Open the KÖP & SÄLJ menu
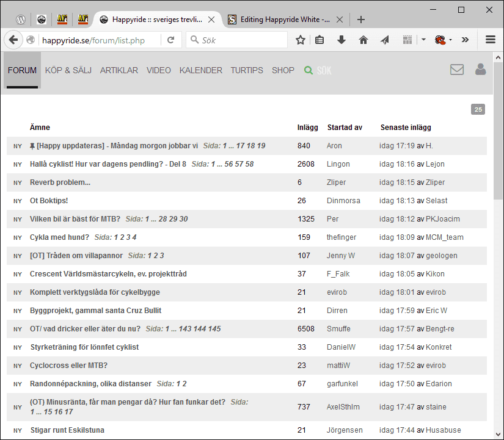Image resolution: width=504 pixels, height=440 pixels. point(68,71)
